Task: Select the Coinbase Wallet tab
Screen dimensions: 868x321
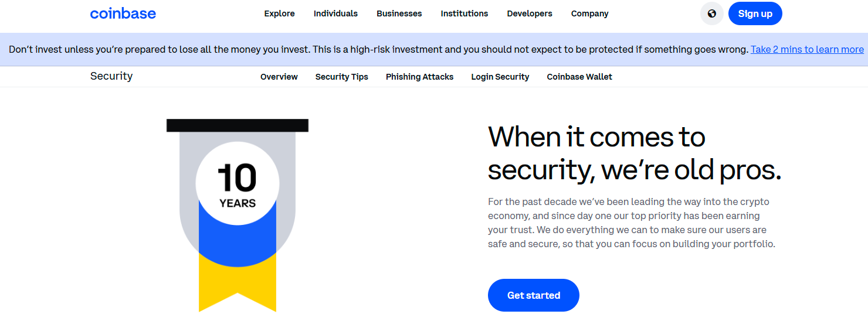Action: (579, 77)
